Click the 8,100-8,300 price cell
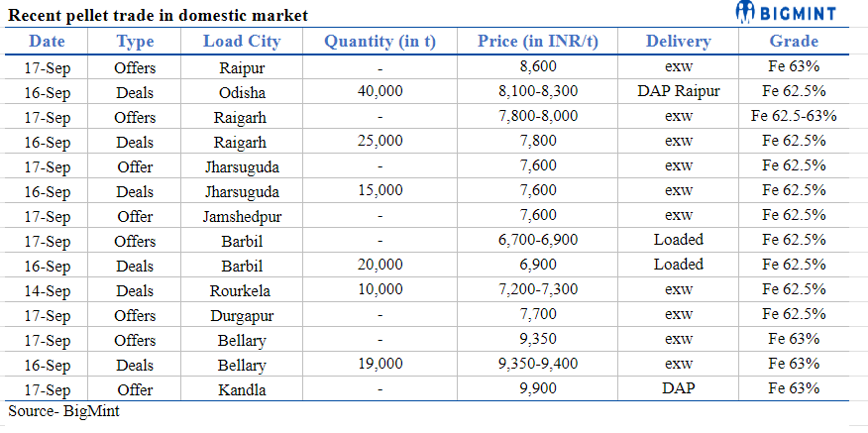The width and height of the screenshot is (868, 433). [x=537, y=92]
